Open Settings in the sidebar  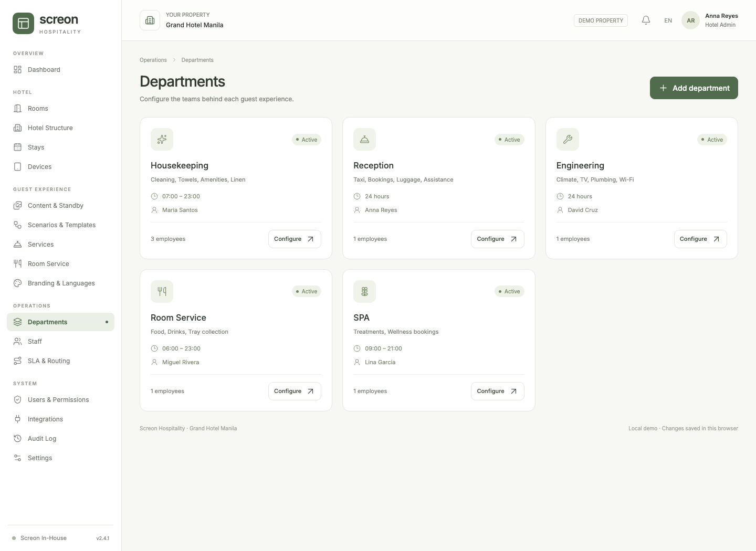pyautogui.click(x=60, y=458)
